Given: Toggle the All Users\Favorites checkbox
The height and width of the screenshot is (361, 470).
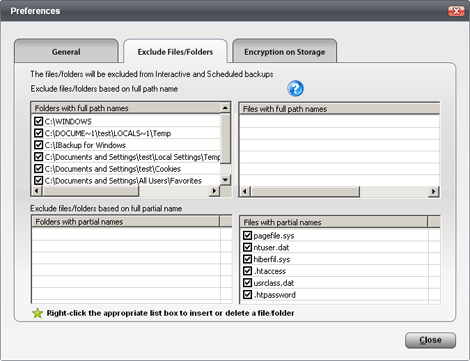Looking at the screenshot, I should [39, 180].
